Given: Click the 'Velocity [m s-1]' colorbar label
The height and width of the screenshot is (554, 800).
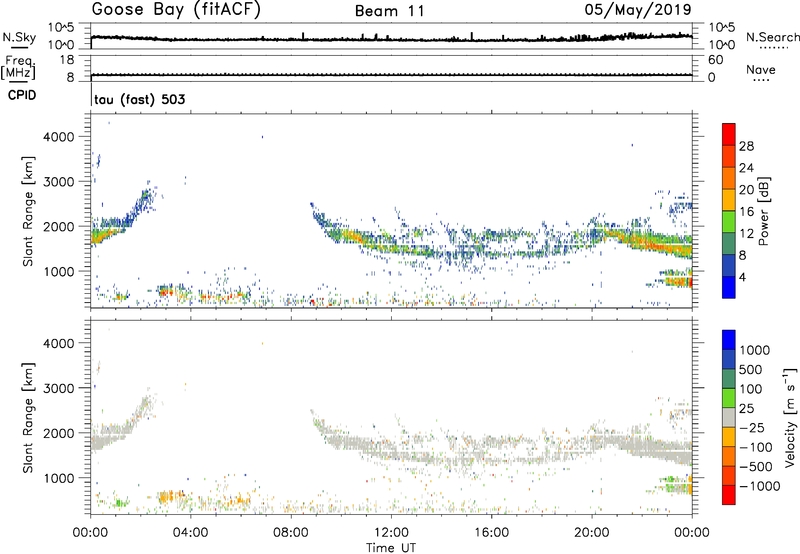Looking at the screenshot, I should (x=790, y=417).
